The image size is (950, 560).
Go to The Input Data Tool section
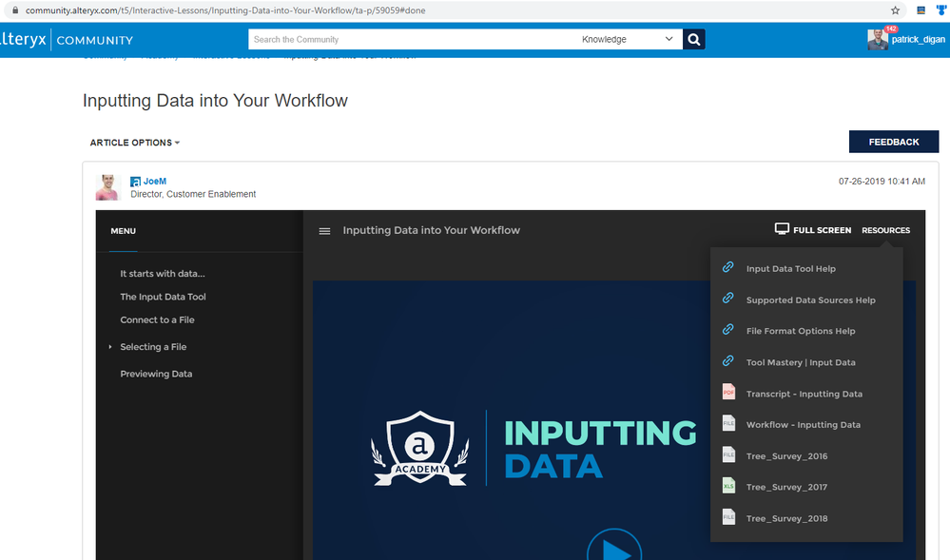coord(163,297)
